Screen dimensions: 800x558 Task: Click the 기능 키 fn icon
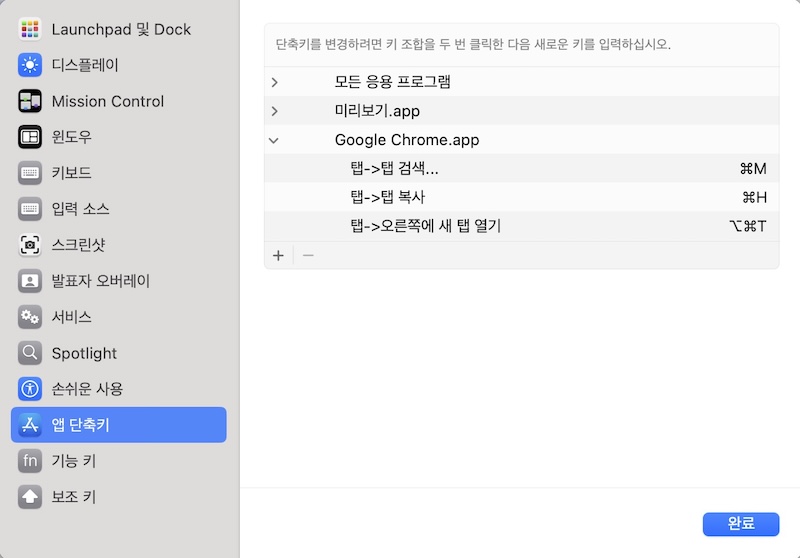[x=30, y=461]
